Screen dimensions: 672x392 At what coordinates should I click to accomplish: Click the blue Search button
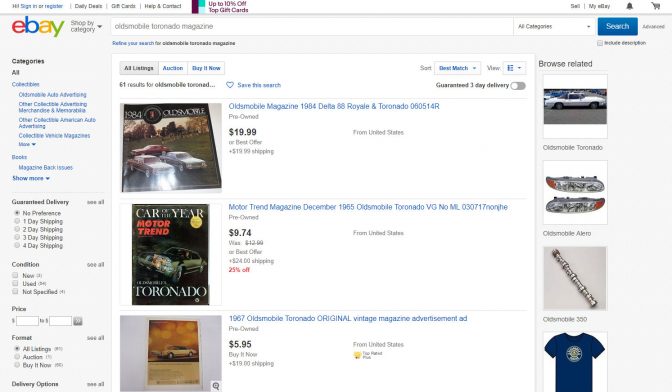coord(618,27)
